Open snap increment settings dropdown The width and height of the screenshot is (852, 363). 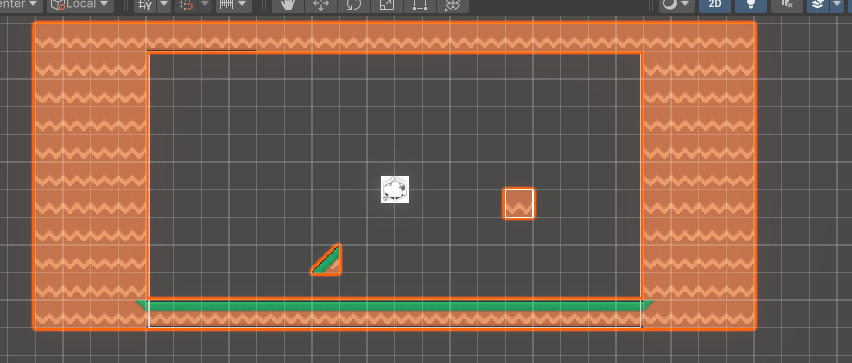(205, 5)
